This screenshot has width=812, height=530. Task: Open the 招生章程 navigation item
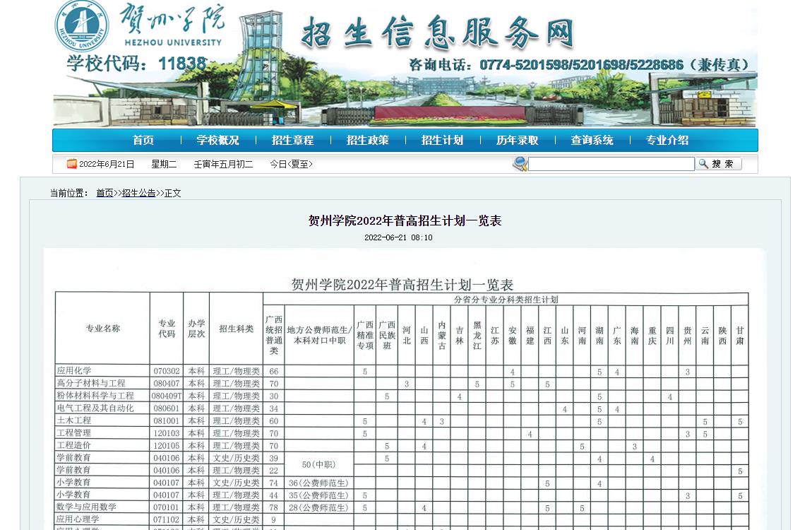click(292, 141)
